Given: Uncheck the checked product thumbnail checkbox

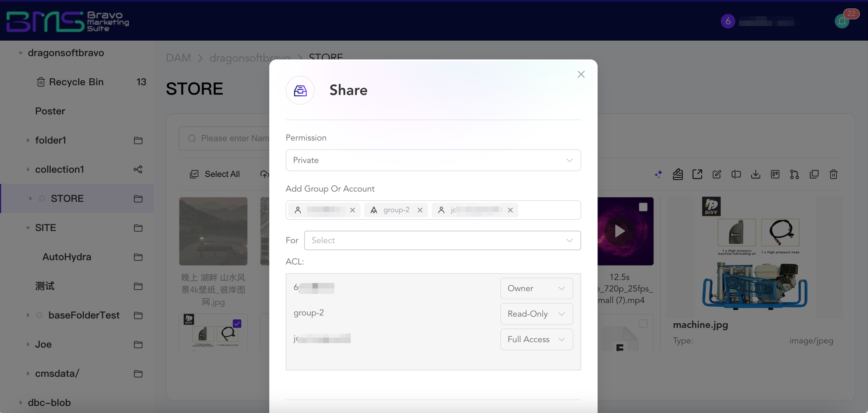Looking at the screenshot, I should pyautogui.click(x=237, y=324).
